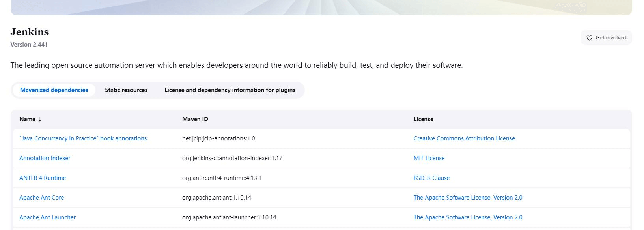Screen dimensions: 644x230
Task: Click the Jenkins heading
Action: click(30, 32)
